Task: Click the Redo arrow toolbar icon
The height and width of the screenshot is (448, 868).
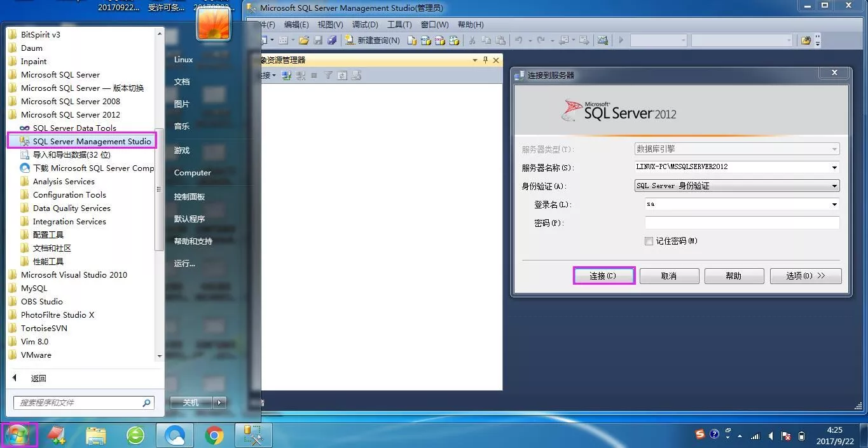Action: coord(541,40)
